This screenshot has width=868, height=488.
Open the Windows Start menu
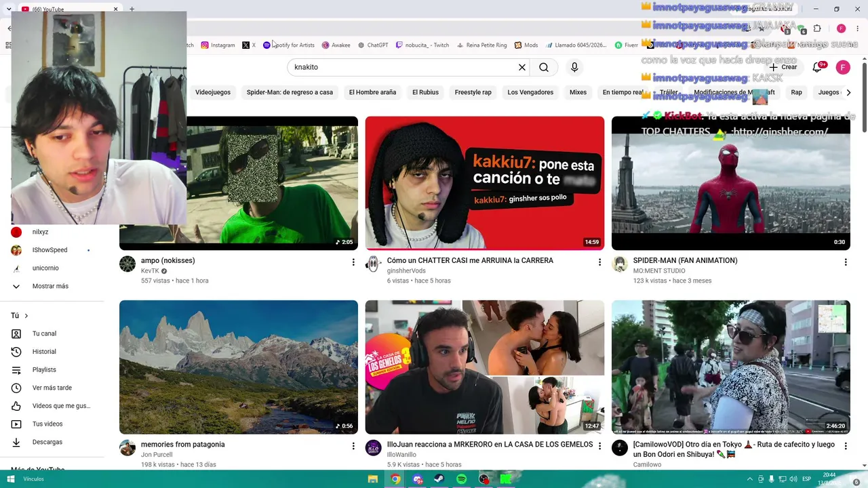click(x=10, y=479)
